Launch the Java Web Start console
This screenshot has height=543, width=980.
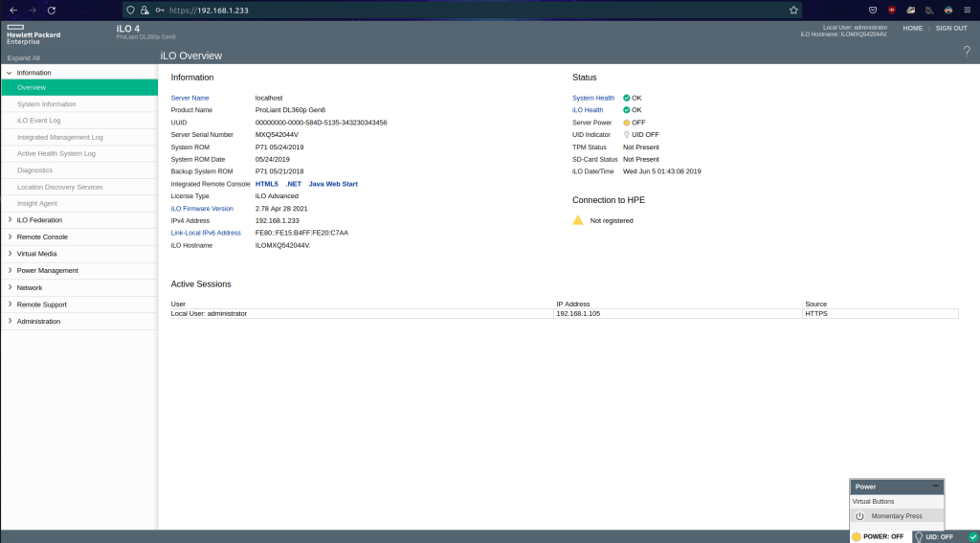[333, 184]
